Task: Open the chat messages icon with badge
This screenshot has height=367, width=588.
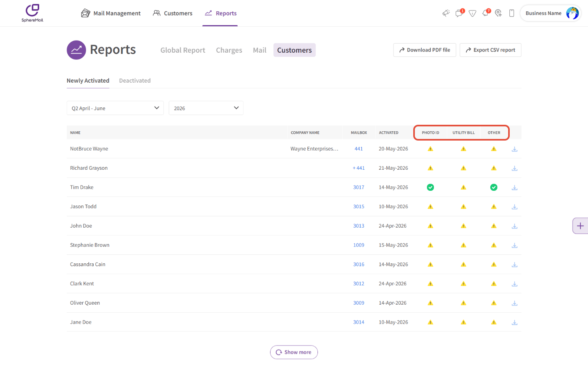Action: pyautogui.click(x=459, y=13)
